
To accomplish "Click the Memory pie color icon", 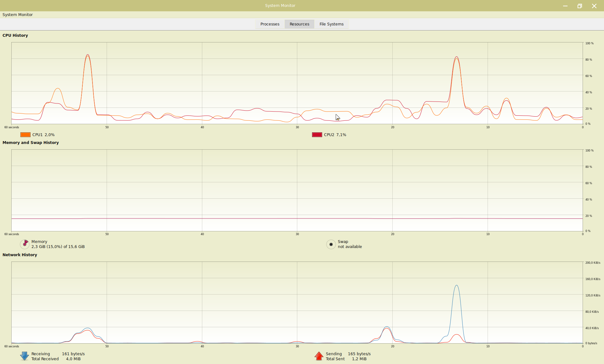I will 25,244.
